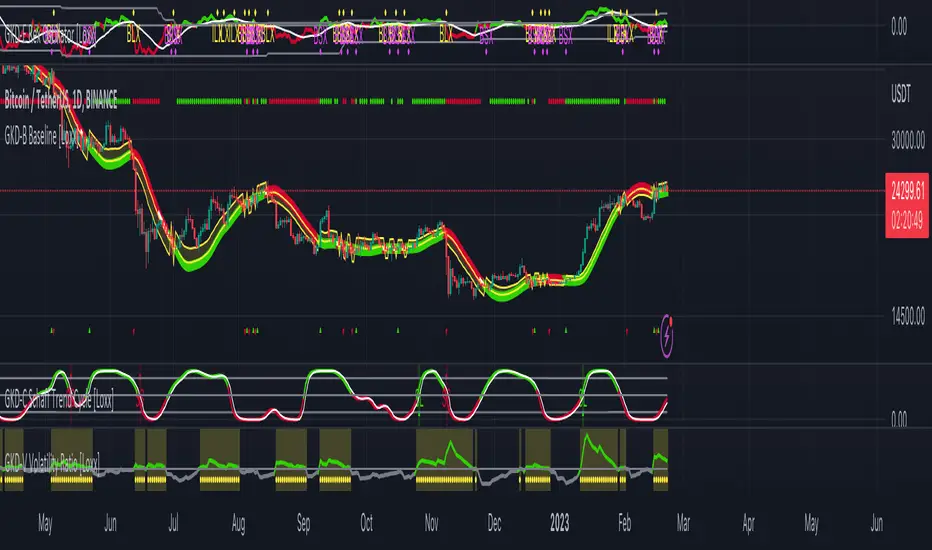Click the 2023 year label on time axis

coord(559,523)
